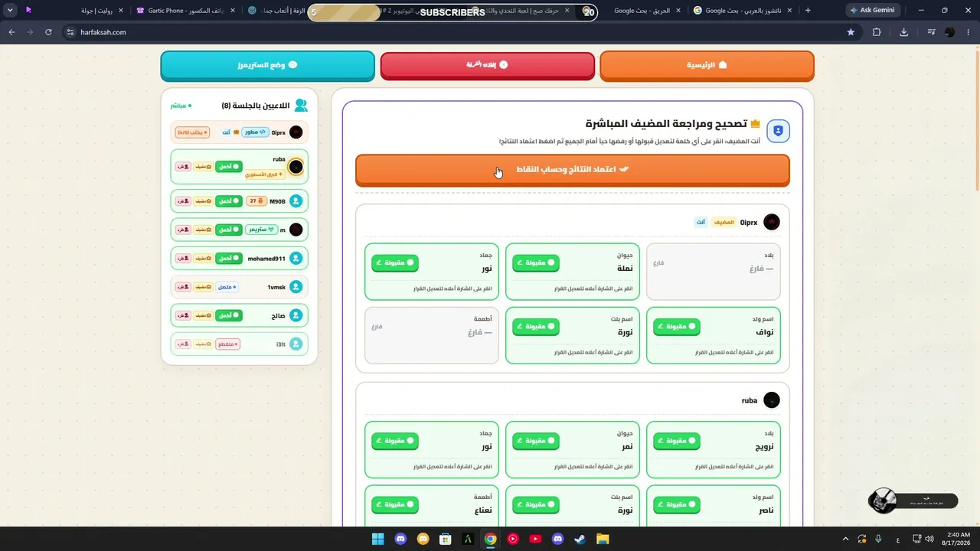Toggle accepted badge on 0iprx's اسم بنت نورة
The height and width of the screenshot is (551, 980).
click(x=535, y=327)
